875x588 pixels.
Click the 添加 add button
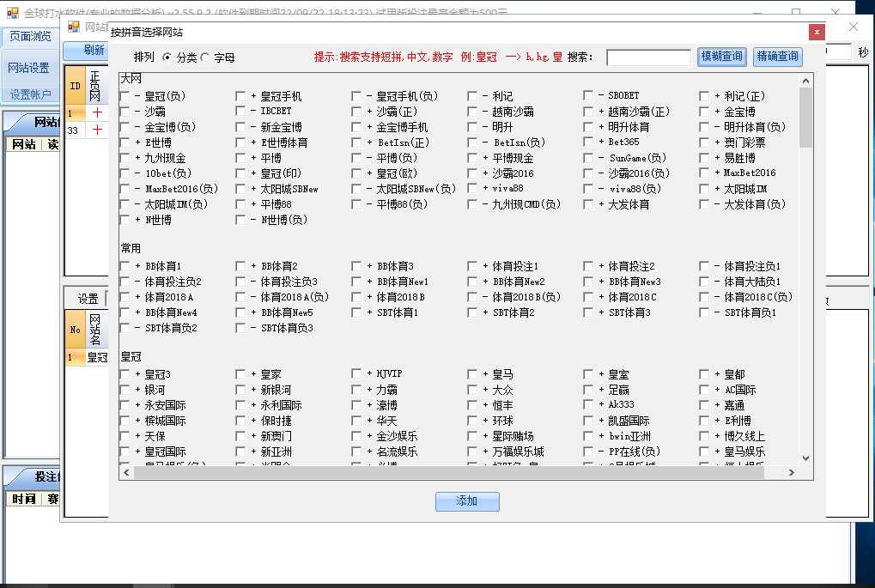click(x=467, y=501)
